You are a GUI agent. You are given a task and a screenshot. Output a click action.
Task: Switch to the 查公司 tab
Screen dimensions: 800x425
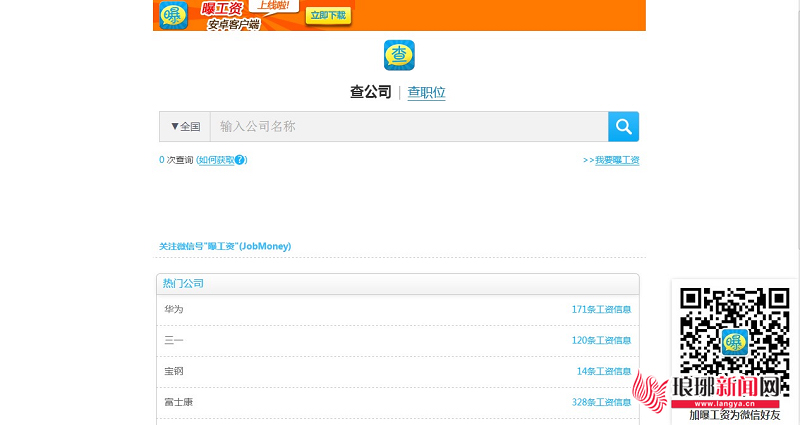(x=370, y=92)
